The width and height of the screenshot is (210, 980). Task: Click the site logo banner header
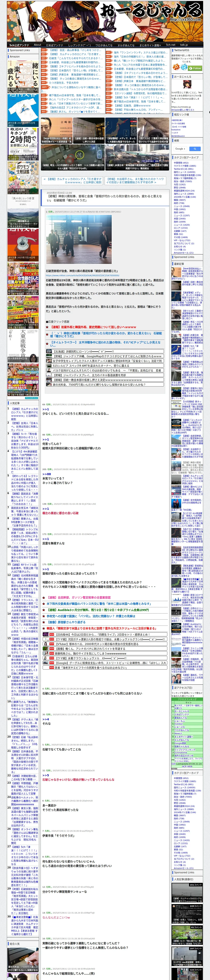[105, 21]
